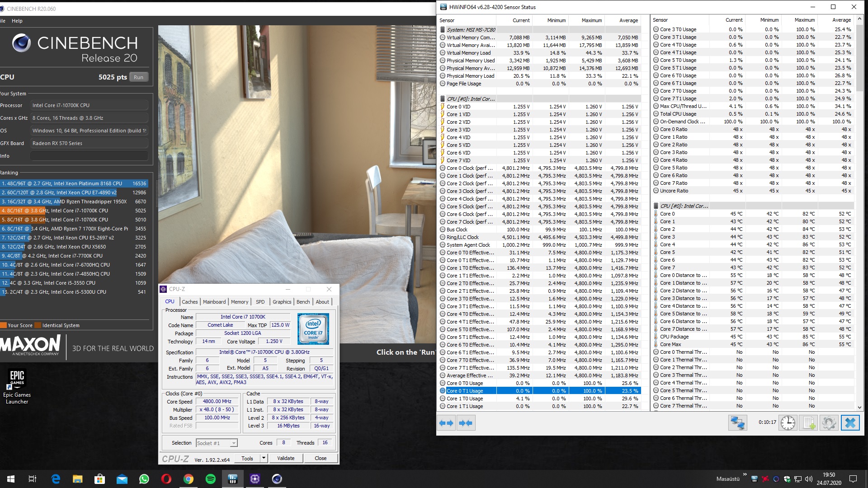Close sensor status using blue X icon

[x=850, y=423]
